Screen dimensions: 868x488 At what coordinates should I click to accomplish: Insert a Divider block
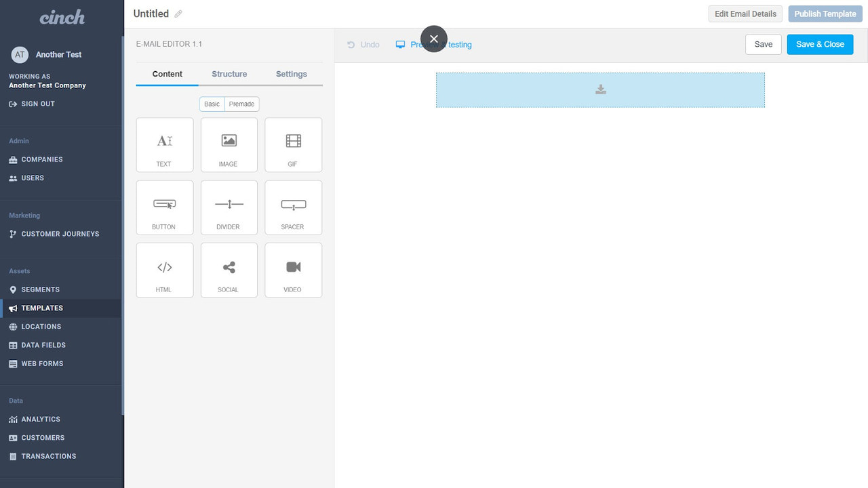pyautogui.click(x=229, y=207)
